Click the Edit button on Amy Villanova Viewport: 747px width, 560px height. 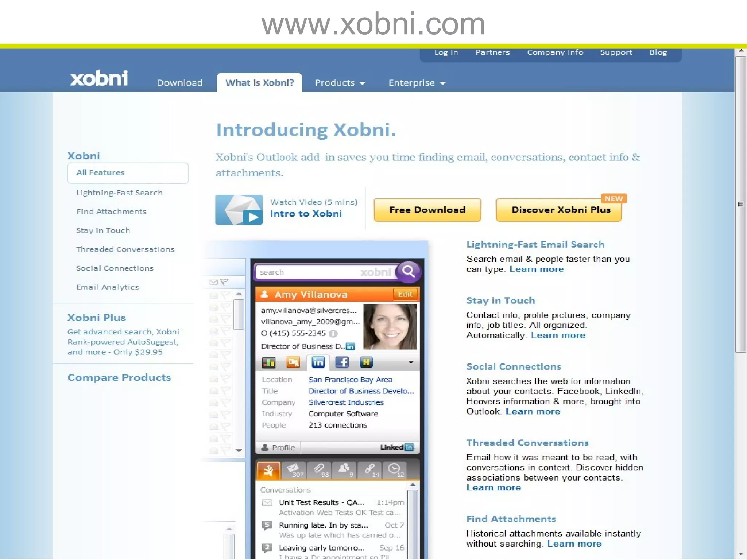[x=405, y=294]
